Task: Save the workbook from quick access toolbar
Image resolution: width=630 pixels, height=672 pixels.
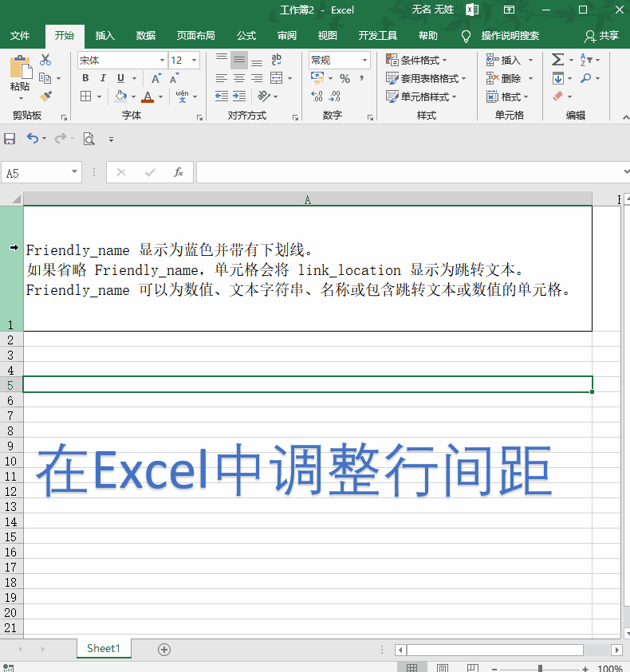Action: tap(10, 139)
